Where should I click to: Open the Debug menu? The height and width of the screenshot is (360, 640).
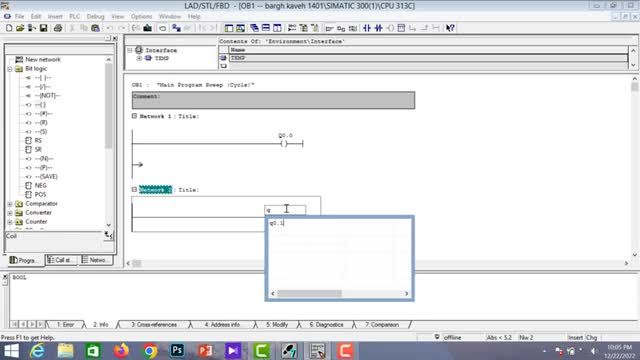pyautogui.click(x=96, y=16)
